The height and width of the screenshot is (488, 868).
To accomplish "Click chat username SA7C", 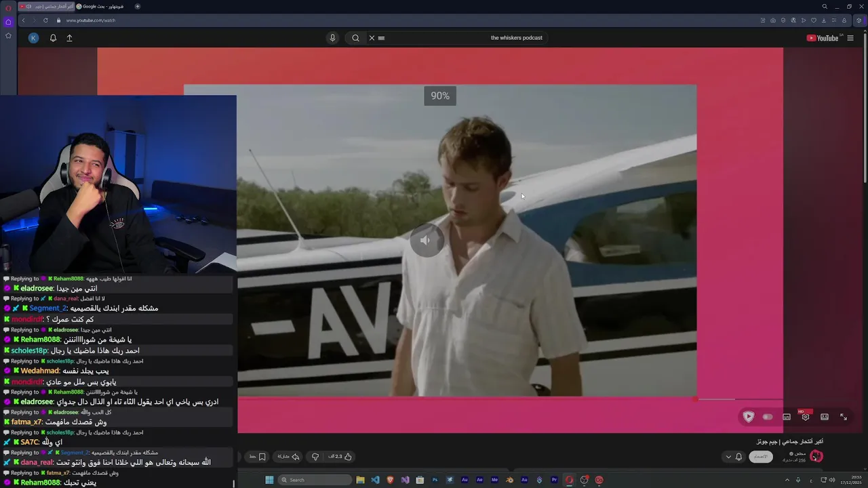I will point(30,443).
